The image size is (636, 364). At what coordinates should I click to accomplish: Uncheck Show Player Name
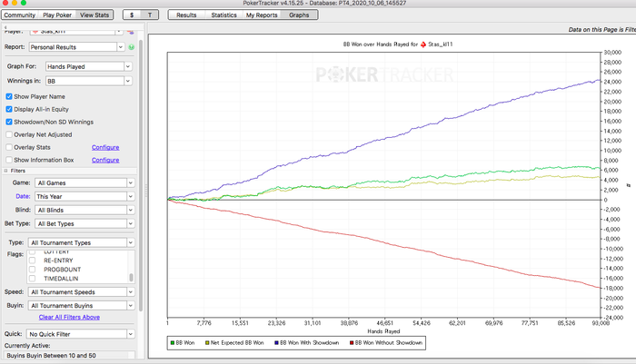coord(9,96)
